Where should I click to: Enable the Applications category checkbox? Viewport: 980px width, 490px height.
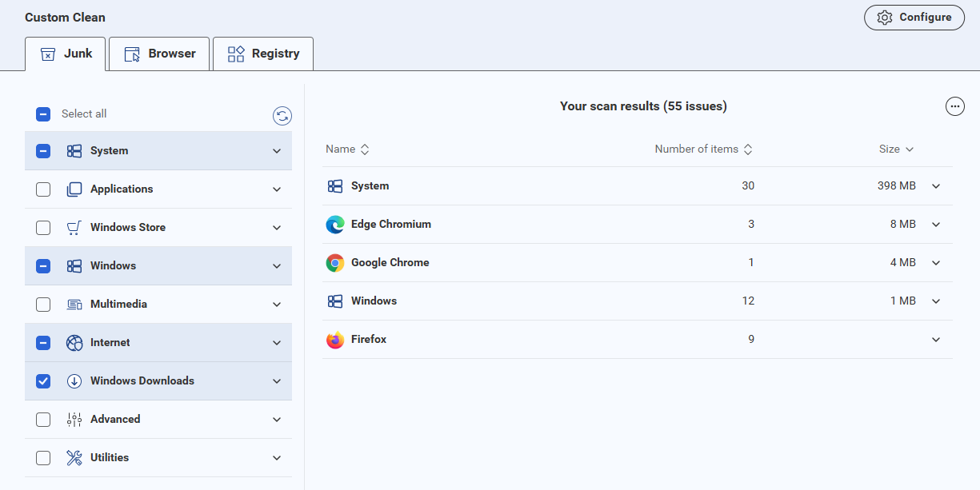click(x=43, y=189)
